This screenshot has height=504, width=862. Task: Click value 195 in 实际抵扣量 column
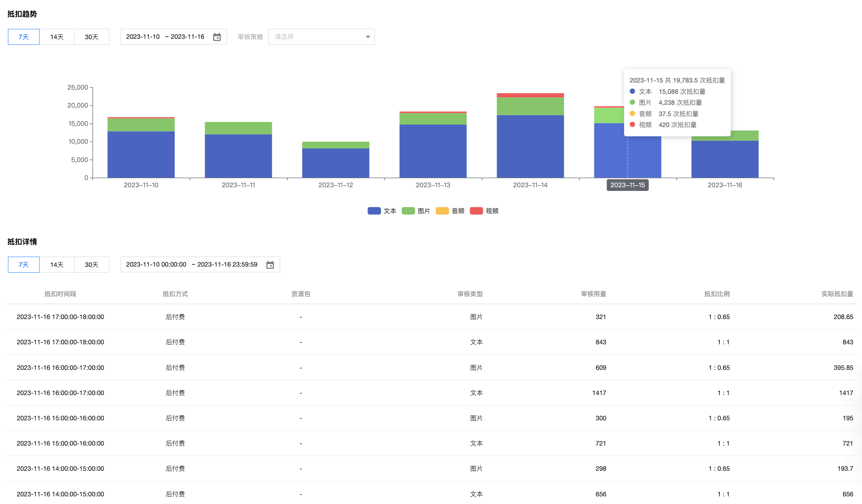pyautogui.click(x=848, y=419)
